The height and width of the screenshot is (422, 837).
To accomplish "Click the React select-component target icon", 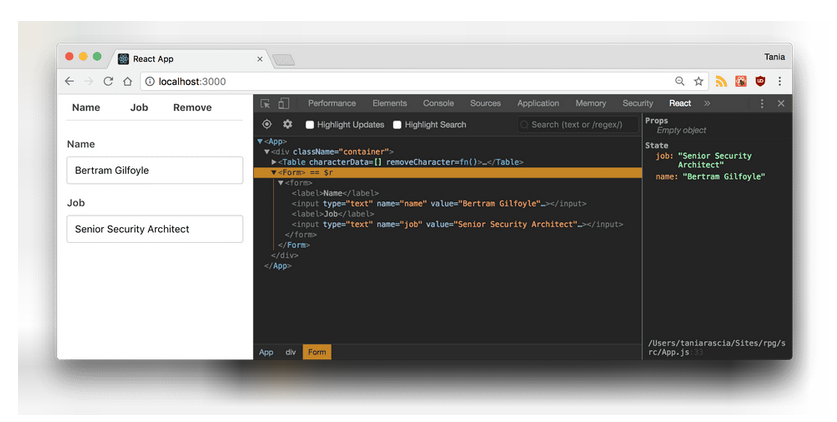I will tap(266, 124).
